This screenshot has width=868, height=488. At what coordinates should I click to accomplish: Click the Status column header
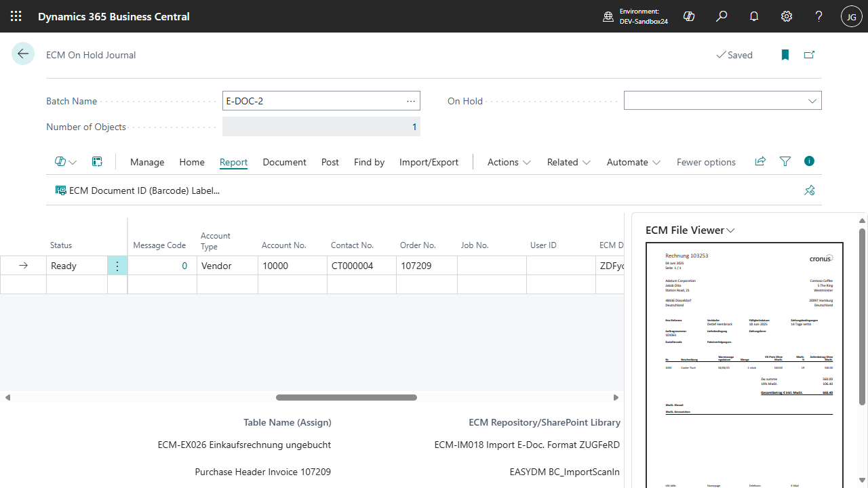pos(61,245)
